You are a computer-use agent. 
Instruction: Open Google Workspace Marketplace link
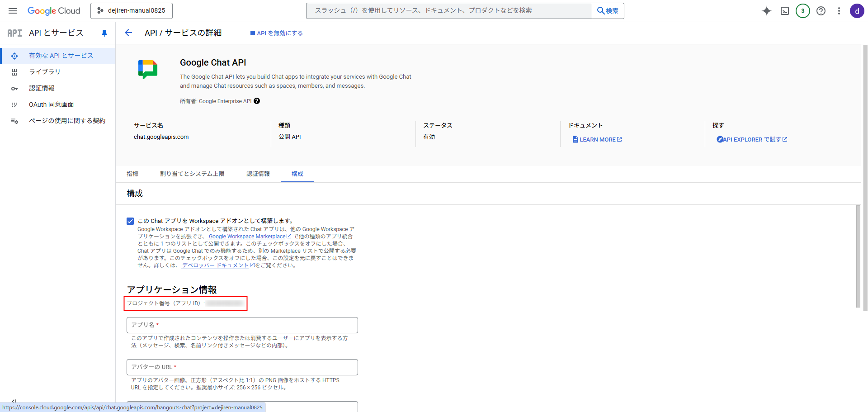point(247,237)
